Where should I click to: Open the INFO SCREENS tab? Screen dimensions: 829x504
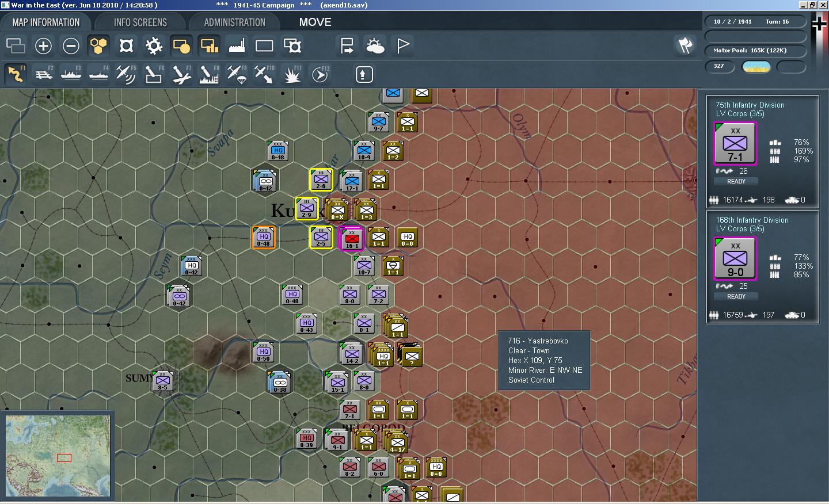click(140, 22)
